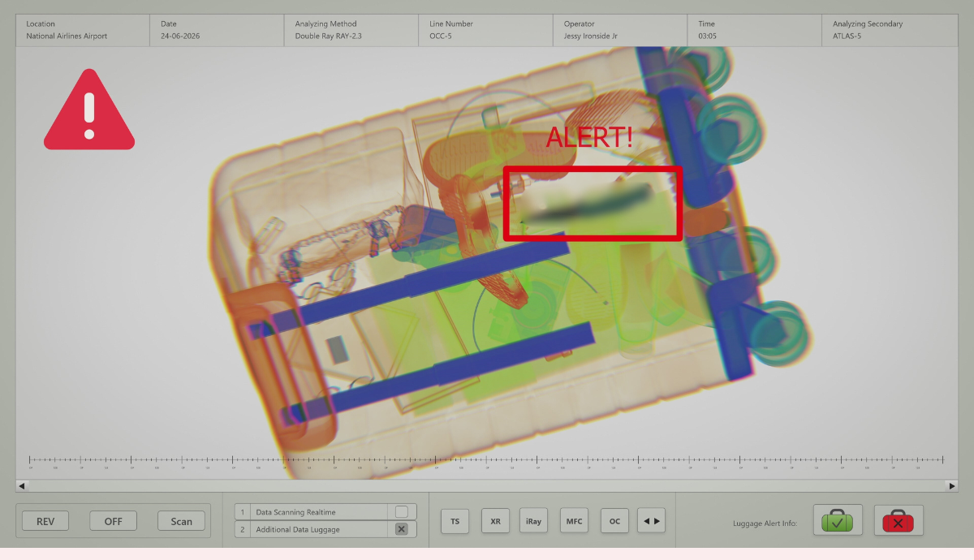974x560 pixels.
Task: Click the scrollbar right arrow
Action: [x=952, y=485]
